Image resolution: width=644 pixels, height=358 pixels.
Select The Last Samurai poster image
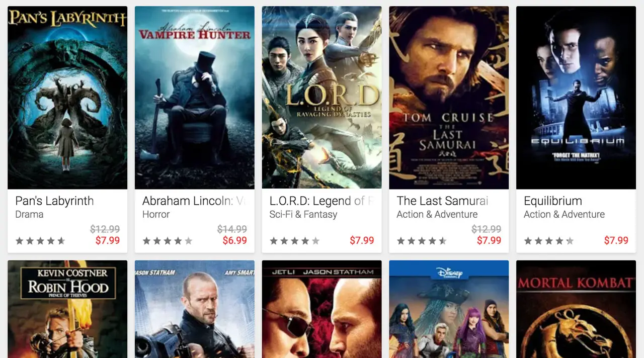click(x=449, y=98)
